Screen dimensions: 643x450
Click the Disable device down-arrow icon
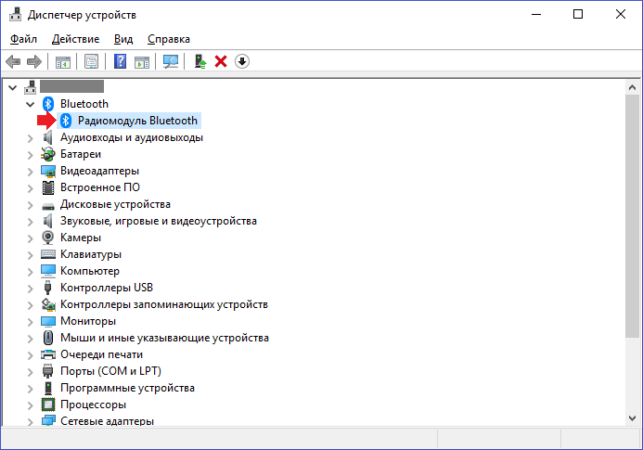(242, 62)
